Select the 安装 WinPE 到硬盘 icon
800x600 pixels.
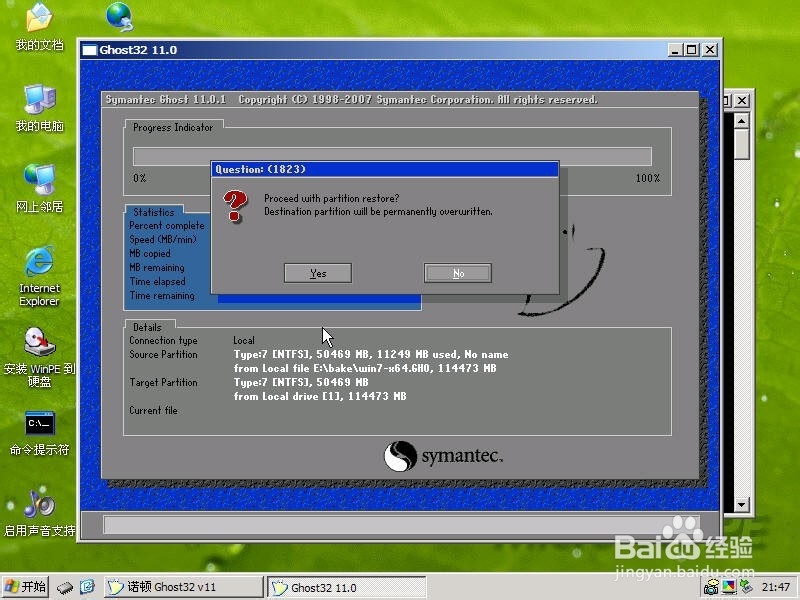(39, 357)
